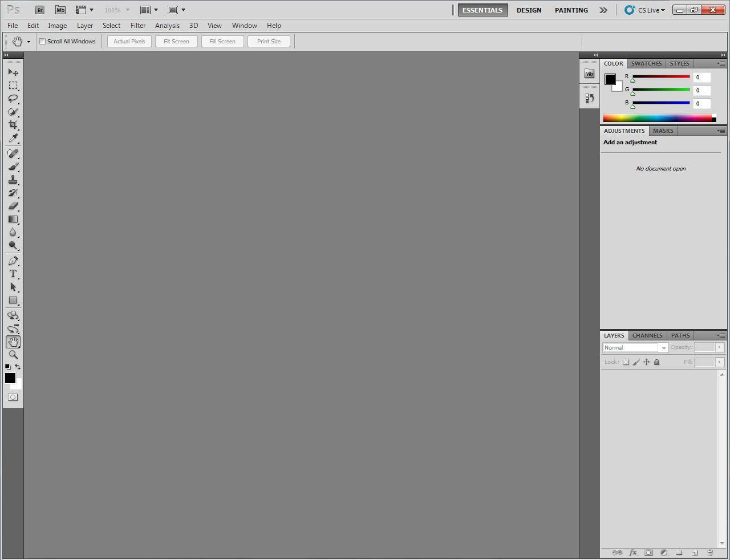Select the Eraser tool
This screenshot has height=560, width=730.
13,206
